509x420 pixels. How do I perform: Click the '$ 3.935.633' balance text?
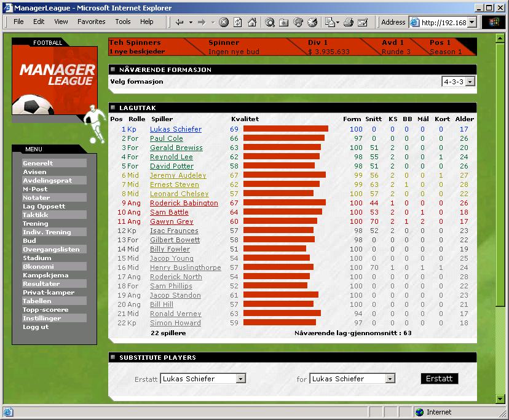pos(329,52)
